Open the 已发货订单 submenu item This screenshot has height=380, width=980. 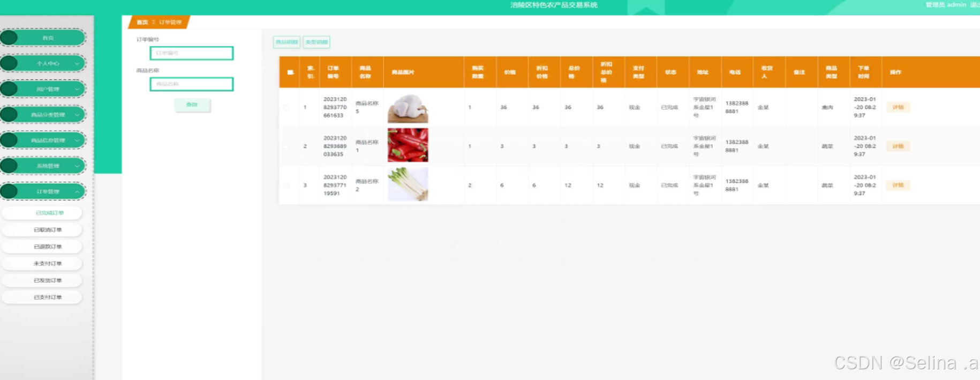coord(42,280)
